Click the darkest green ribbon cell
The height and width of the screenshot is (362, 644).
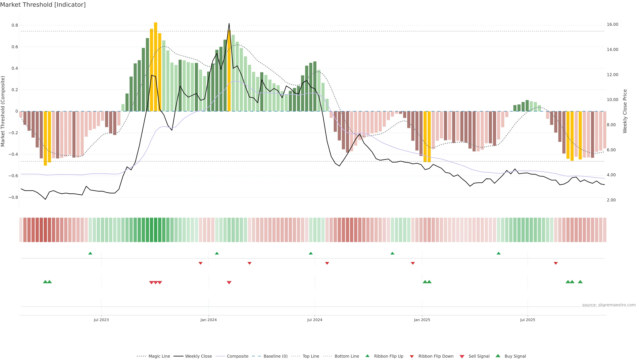point(155,230)
